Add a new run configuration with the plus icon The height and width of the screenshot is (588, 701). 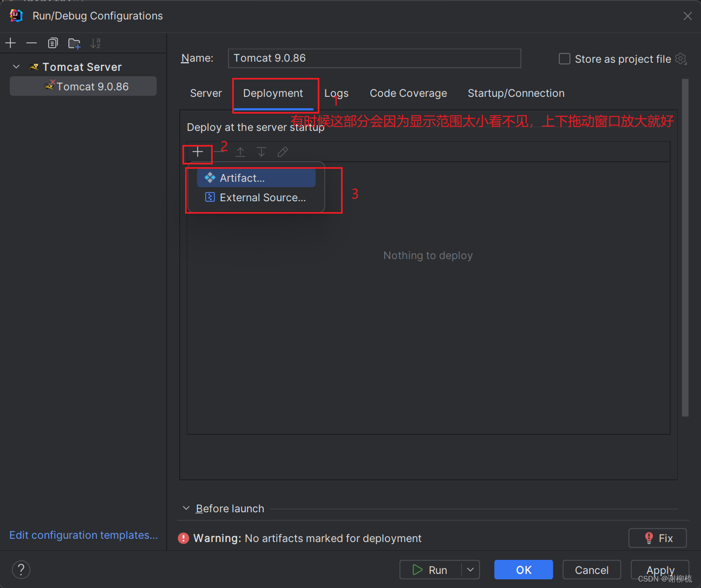point(10,43)
